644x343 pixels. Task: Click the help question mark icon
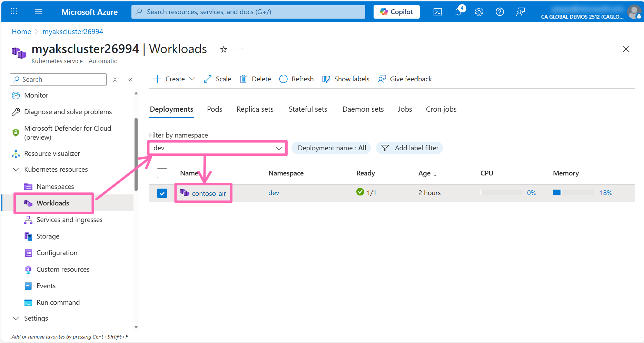click(499, 12)
